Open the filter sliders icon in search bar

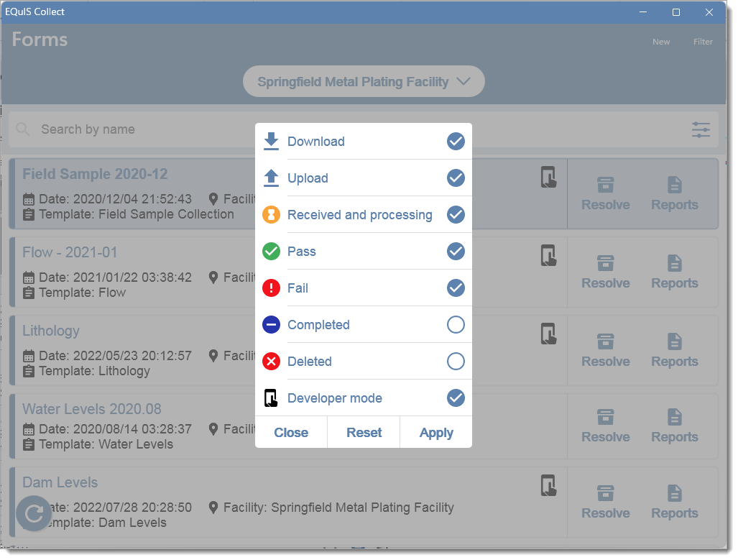pyautogui.click(x=701, y=129)
